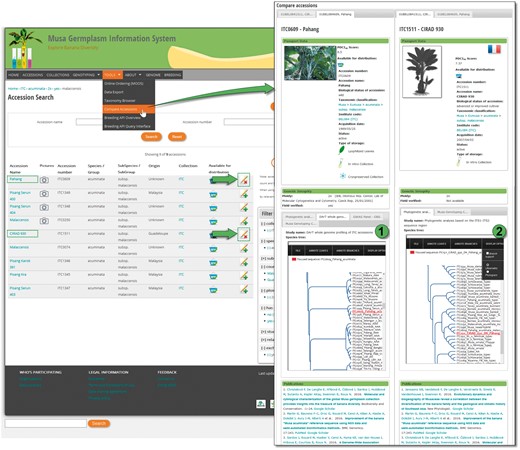Click the camera picture icon for Pahang
Viewport: 520px width, 450px height.
point(44,180)
